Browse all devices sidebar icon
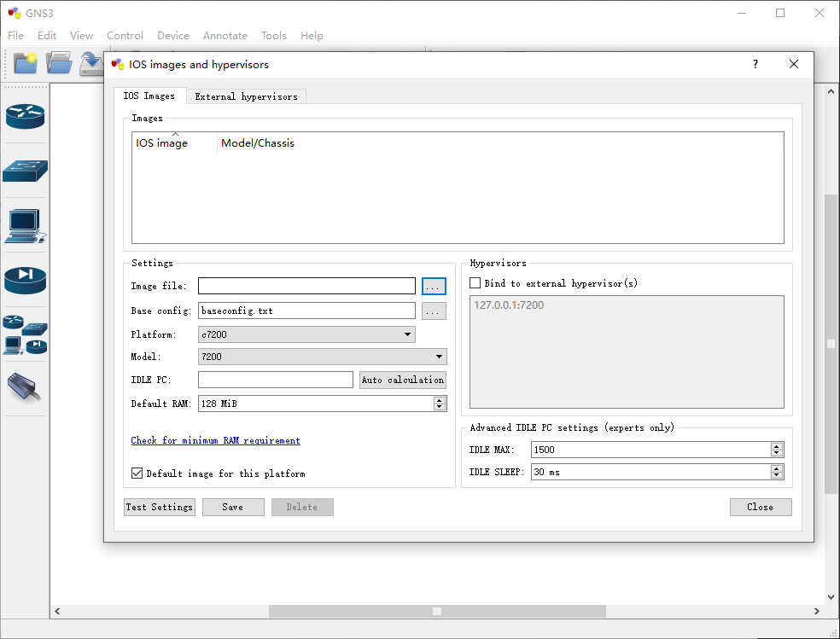 [25, 335]
